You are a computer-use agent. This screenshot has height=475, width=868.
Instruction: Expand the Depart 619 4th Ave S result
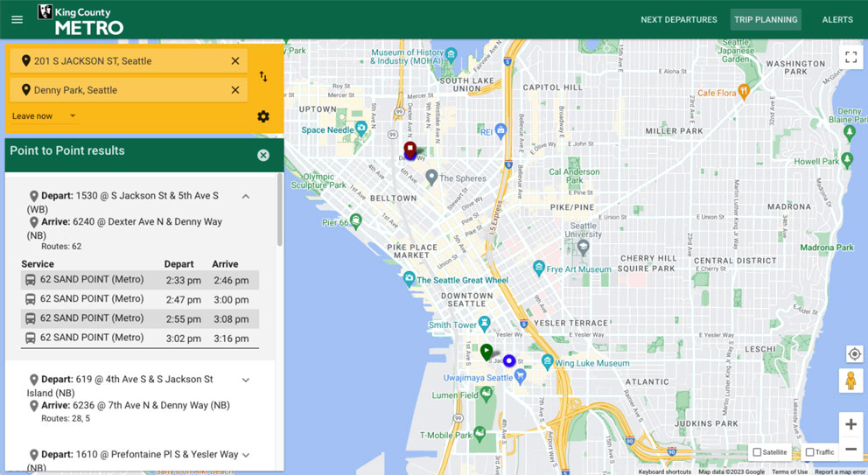pyautogui.click(x=246, y=380)
